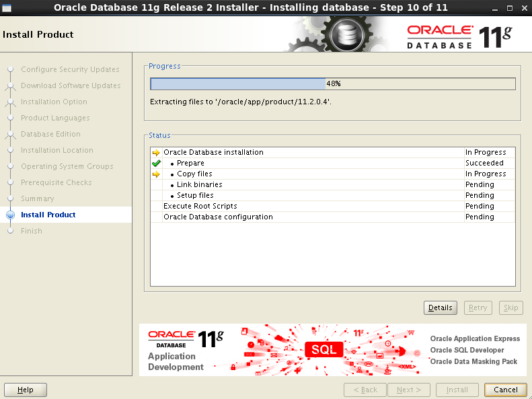Click the Finish step bullet
The width and height of the screenshot is (532, 399).
[x=11, y=231]
